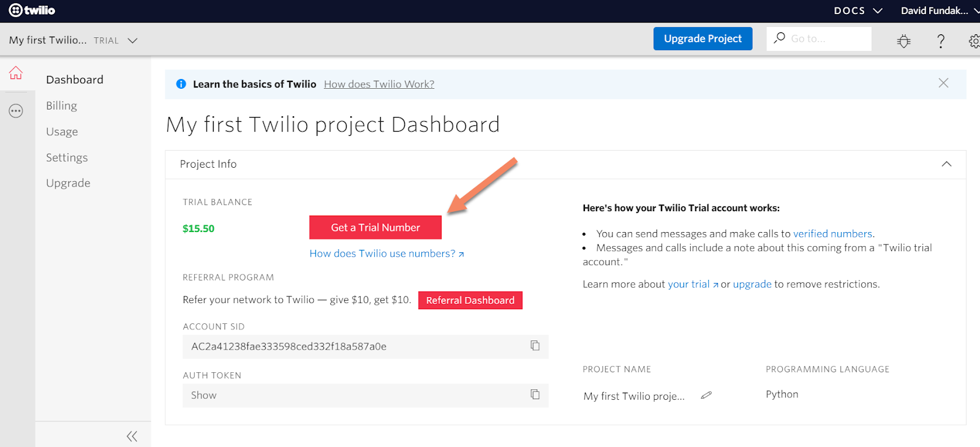Select Settings in sidebar
The image size is (980, 447).
67,157
